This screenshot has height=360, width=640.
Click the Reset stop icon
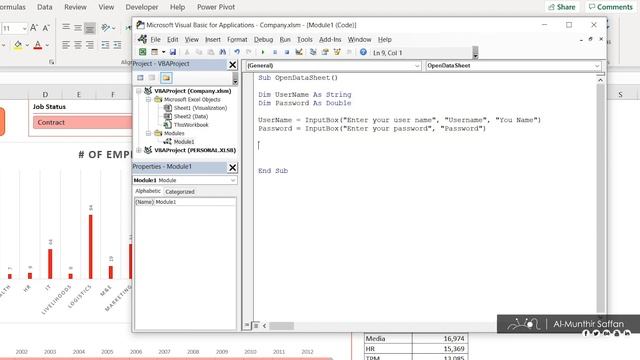[x=287, y=52]
